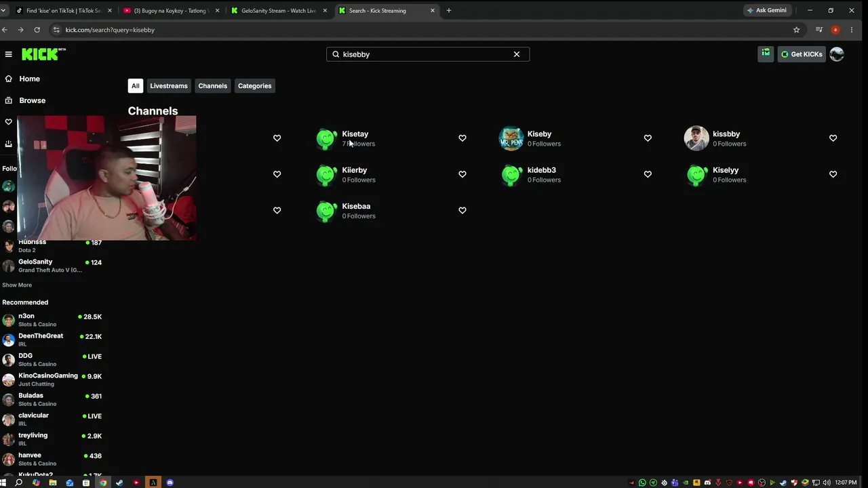This screenshot has height=488, width=868.
Task: Follow the Kiseby channel with heart
Action: coord(648,138)
